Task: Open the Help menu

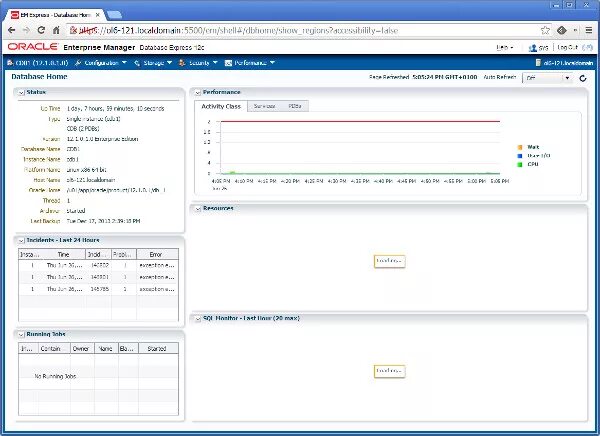Action: pos(505,47)
